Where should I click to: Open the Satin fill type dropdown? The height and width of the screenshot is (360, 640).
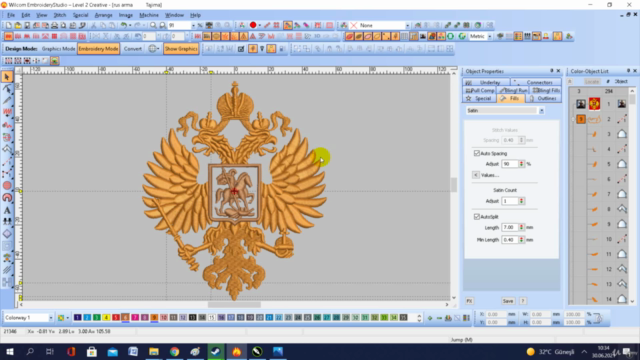pos(541,111)
